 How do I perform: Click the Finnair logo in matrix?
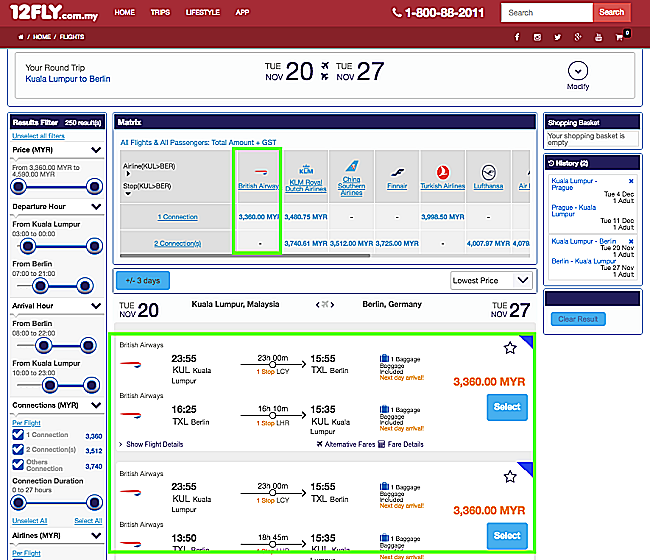coord(397,172)
